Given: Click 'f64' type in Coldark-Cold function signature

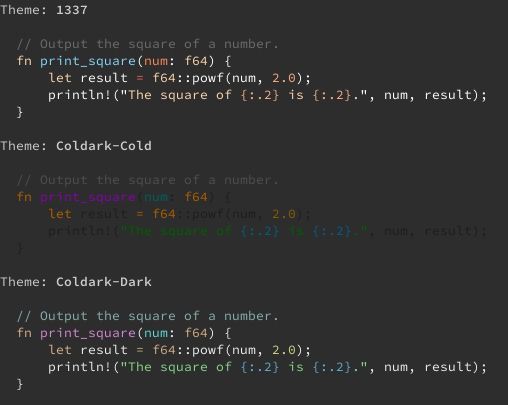Looking at the screenshot, I should (x=196, y=197).
